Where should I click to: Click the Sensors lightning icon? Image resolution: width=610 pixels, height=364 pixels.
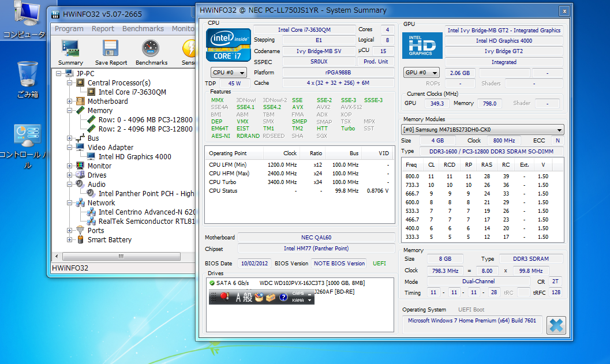[x=189, y=49]
